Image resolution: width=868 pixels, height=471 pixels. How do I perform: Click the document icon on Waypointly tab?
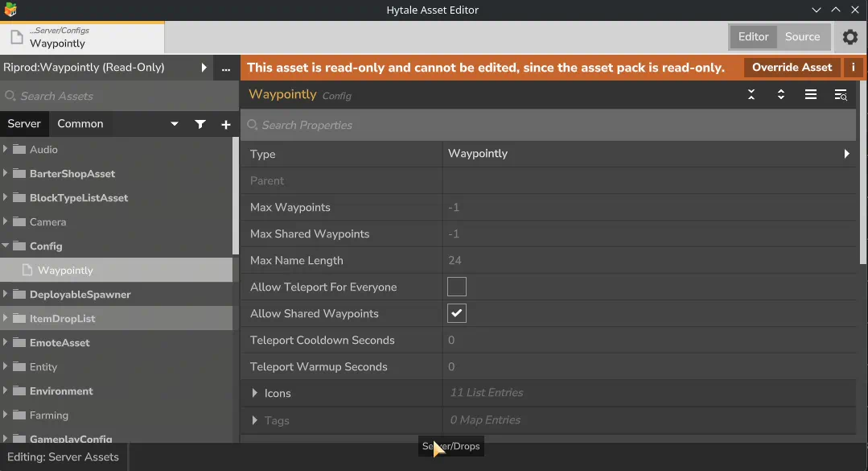click(17, 38)
